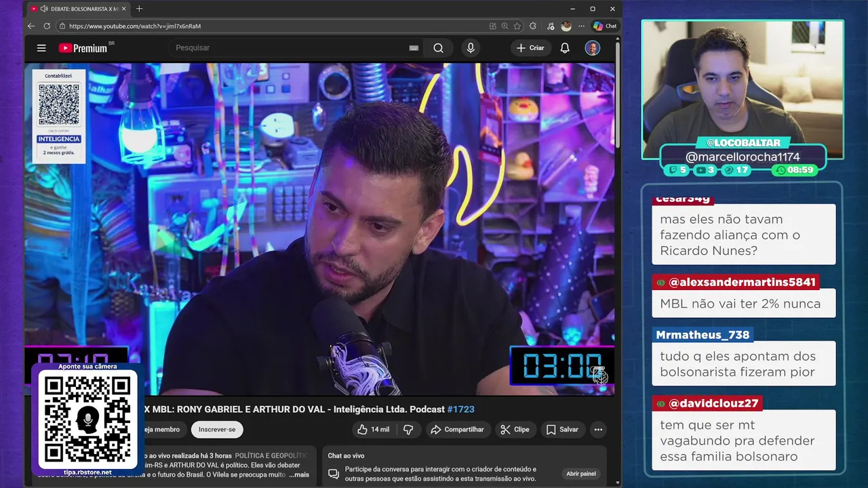
Task: Click the message MBL não vai ter 2% nunca
Action: [x=744, y=303]
